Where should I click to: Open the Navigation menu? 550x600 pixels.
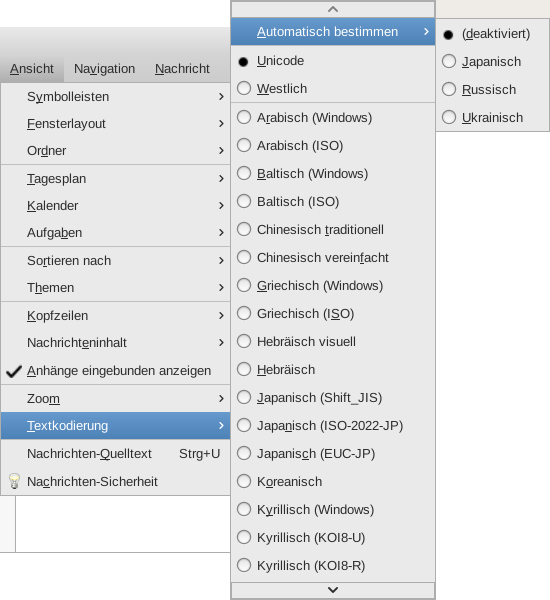pyautogui.click(x=104, y=69)
